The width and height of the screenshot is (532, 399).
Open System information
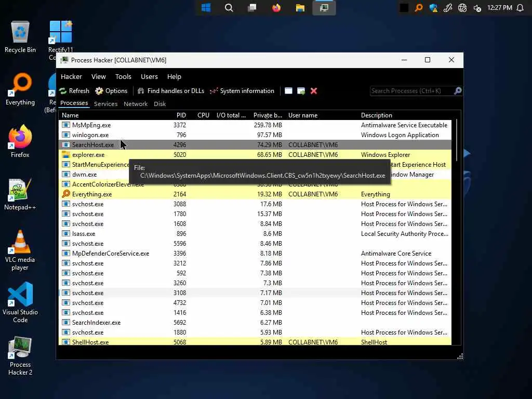click(242, 91)
